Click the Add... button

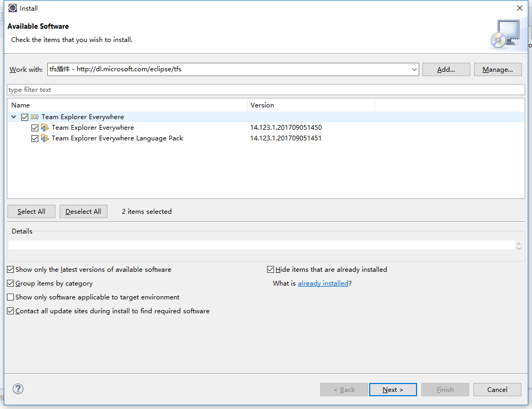(446, 70)
